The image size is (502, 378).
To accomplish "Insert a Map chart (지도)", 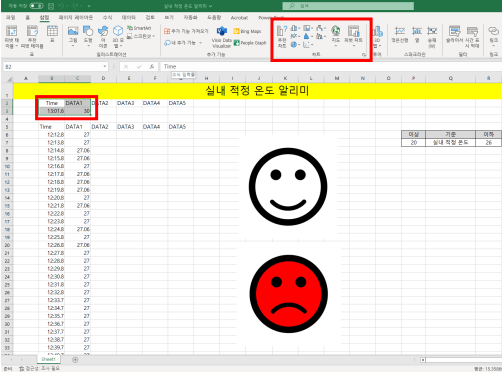I will coord(336,35).
